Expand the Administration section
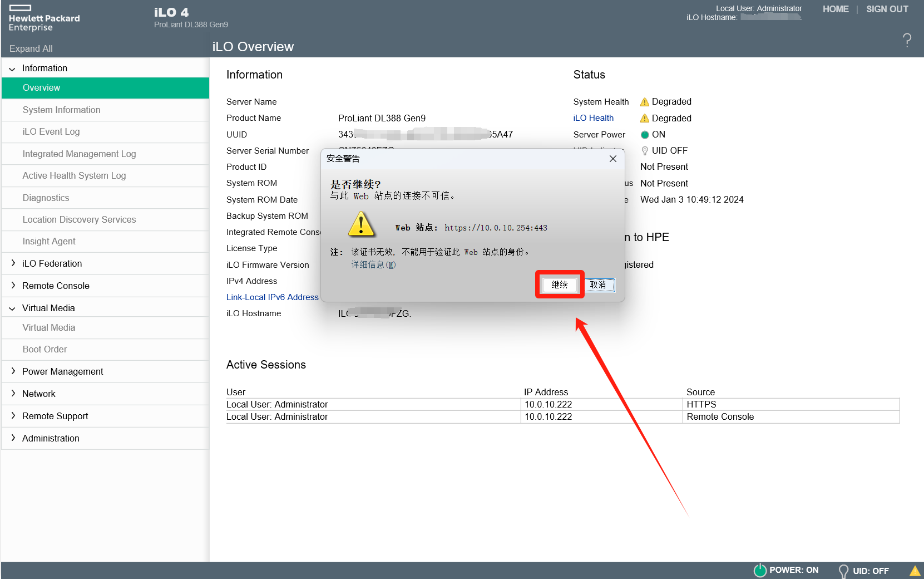The height and width of the screenshot is (579, 924). [12, 438]
